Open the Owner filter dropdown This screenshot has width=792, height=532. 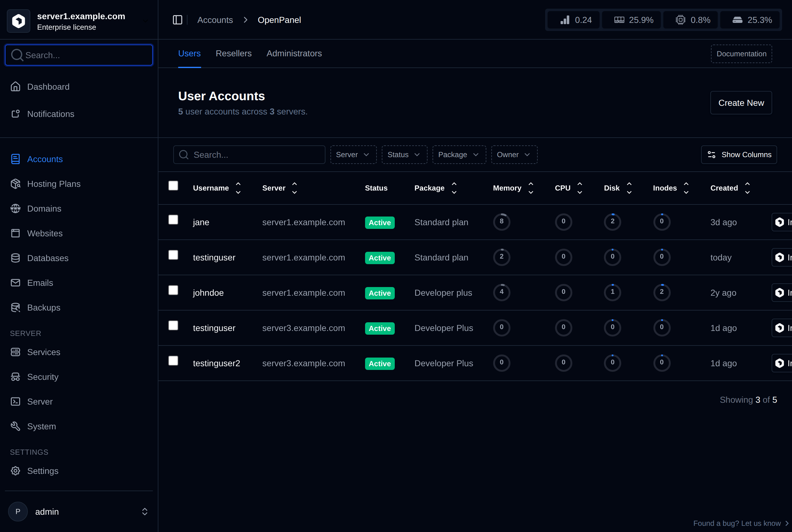coord(514,155)
